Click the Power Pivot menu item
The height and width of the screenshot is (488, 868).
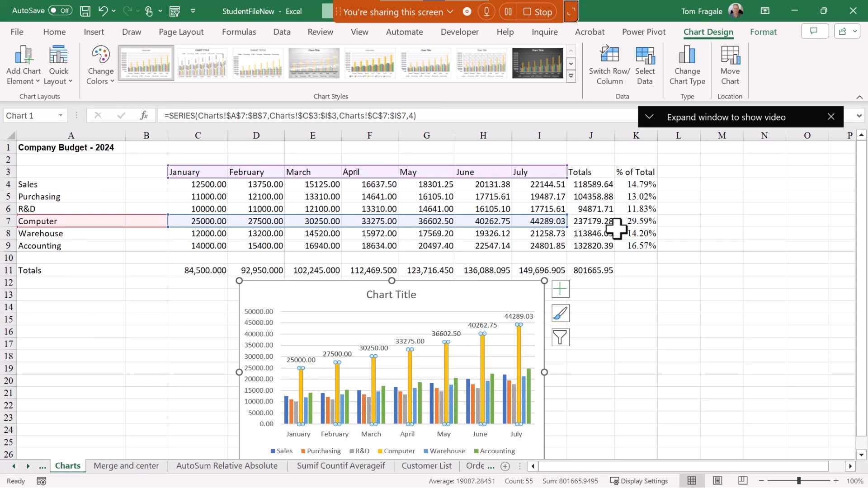click(644, 32)
